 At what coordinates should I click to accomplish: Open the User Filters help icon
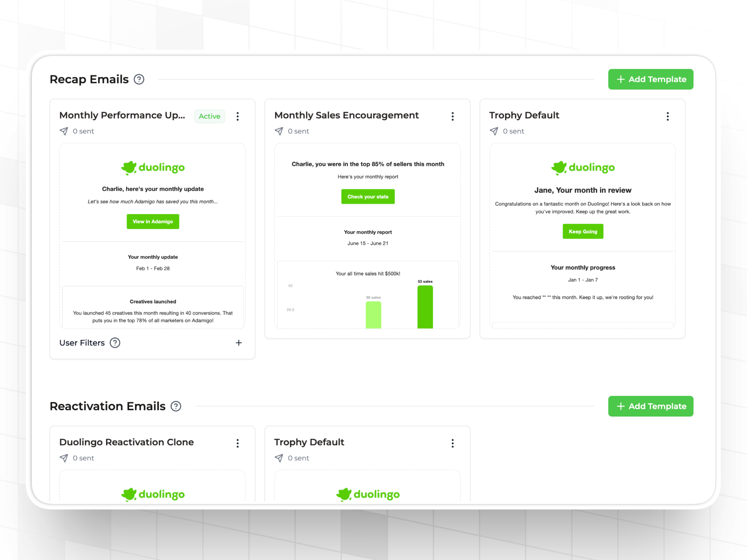click(x=115, y=343)
